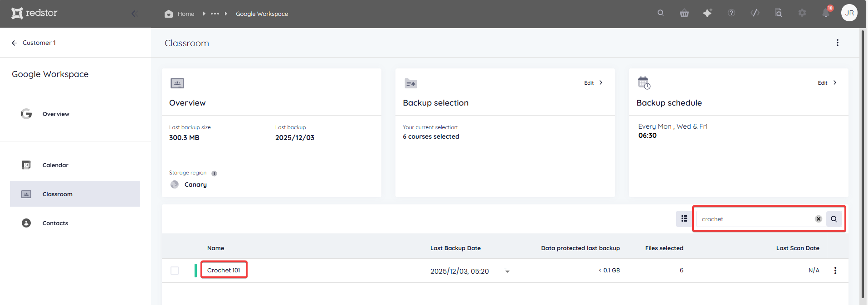
Task: Click the 2025/12/03 last backup value
Action: (x=295, y=137)
